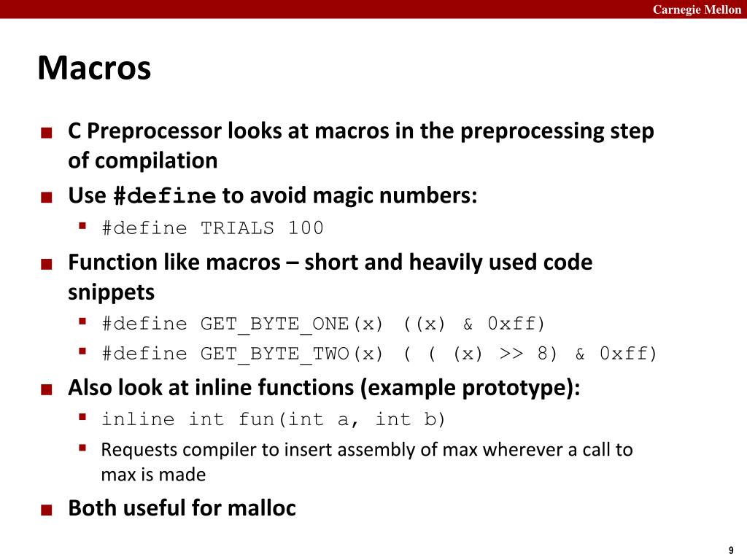Click the inline int fun prototype line
747x560 pixels.
click(x=273, y=419)
